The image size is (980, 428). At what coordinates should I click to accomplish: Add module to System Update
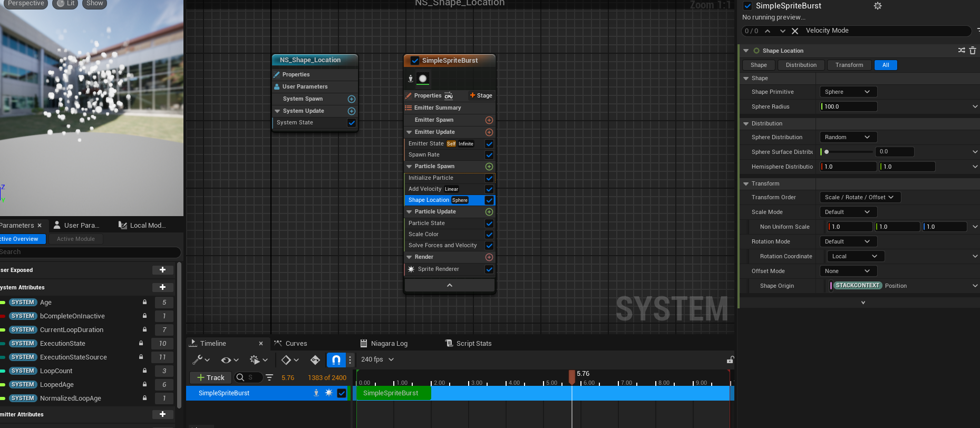tap(352, 111)
